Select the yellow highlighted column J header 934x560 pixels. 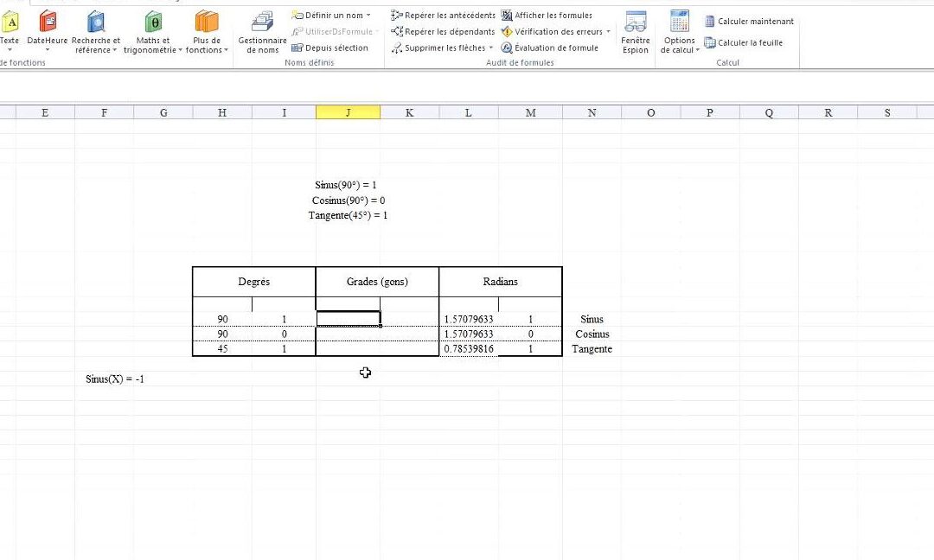(x=349, y=111)
